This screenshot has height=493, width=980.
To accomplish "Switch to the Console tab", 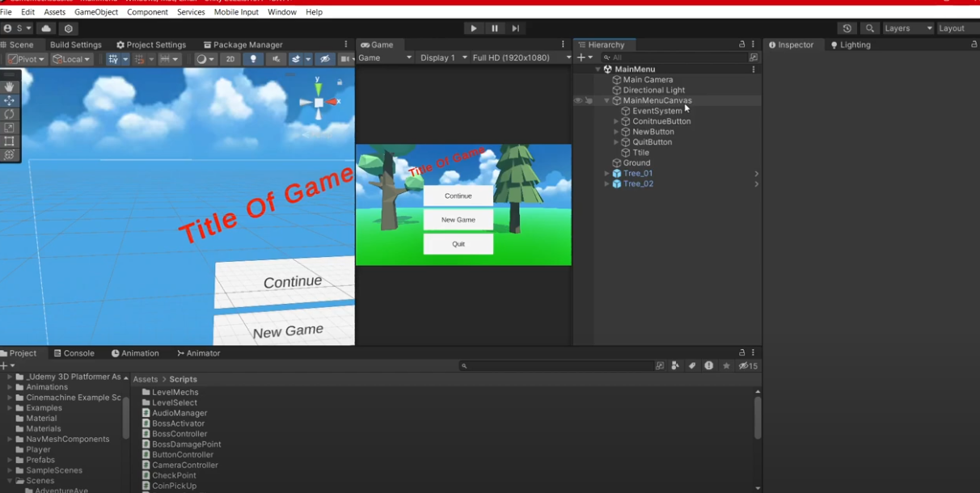I will coord(74,353).
